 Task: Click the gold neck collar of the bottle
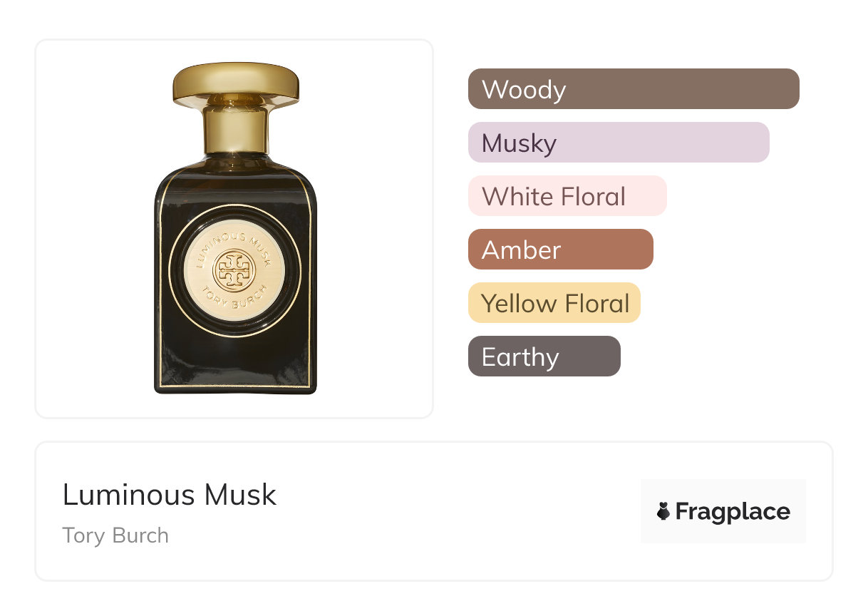(235, 130)
